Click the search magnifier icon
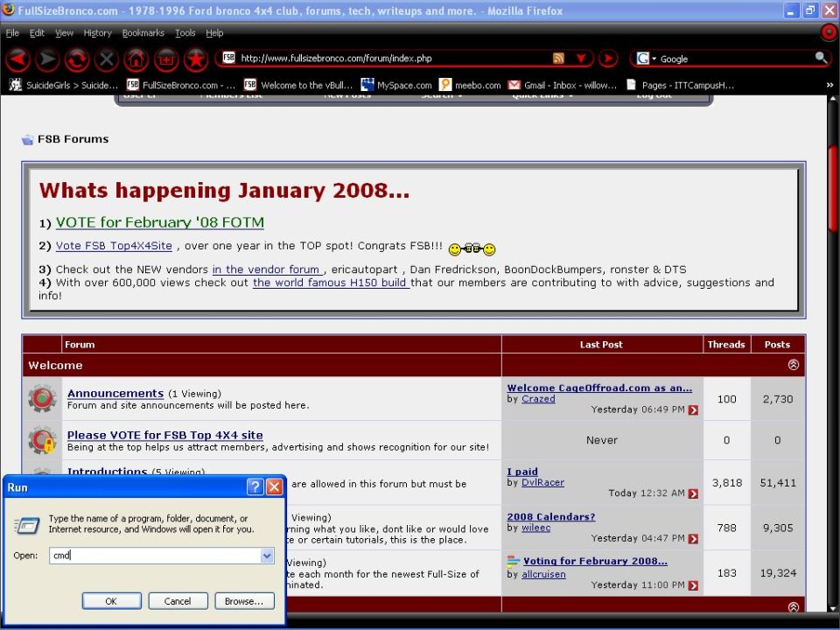 pyautogui.click(x=820, y=58)
